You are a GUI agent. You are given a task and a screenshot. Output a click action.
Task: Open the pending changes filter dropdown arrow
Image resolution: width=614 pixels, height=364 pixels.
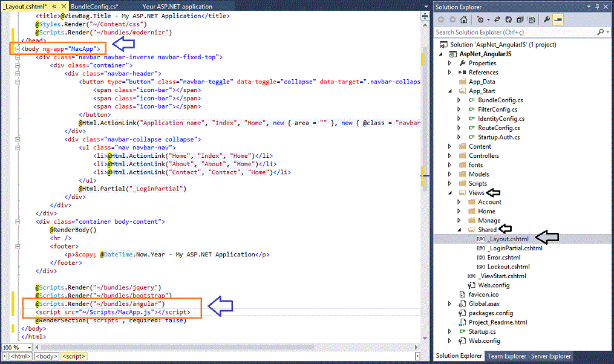(488, 20)
